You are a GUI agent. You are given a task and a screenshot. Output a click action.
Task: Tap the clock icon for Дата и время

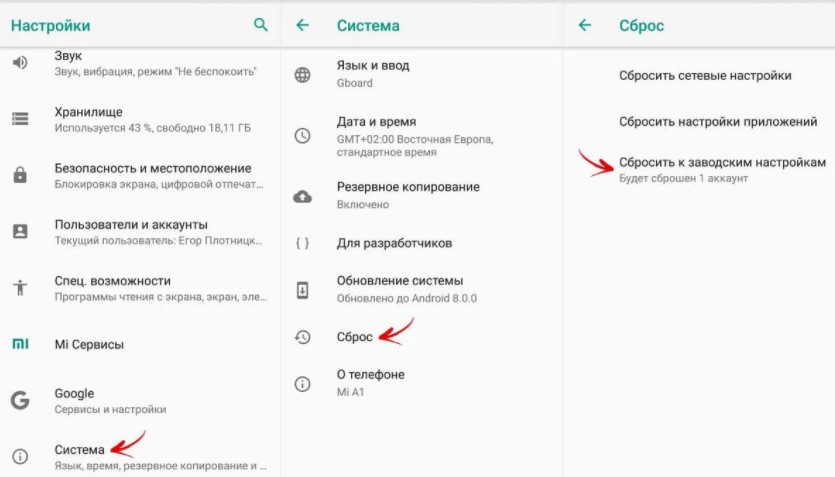point(302,136)
